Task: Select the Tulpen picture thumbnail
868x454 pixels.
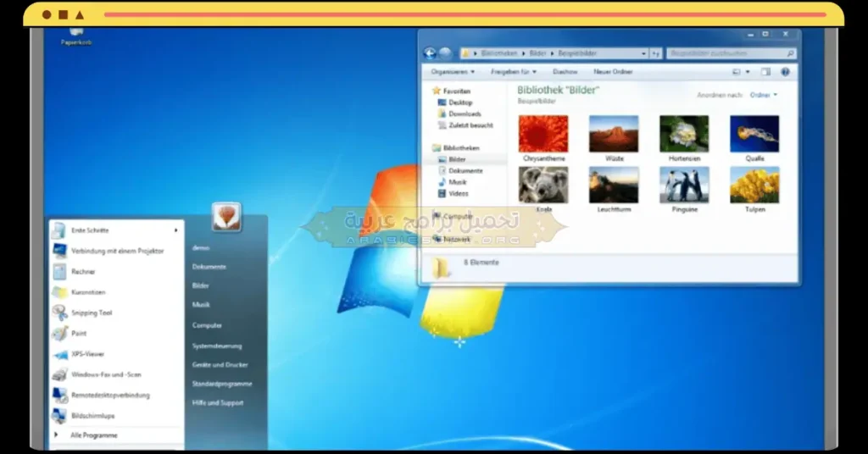Action: [754, 185]
